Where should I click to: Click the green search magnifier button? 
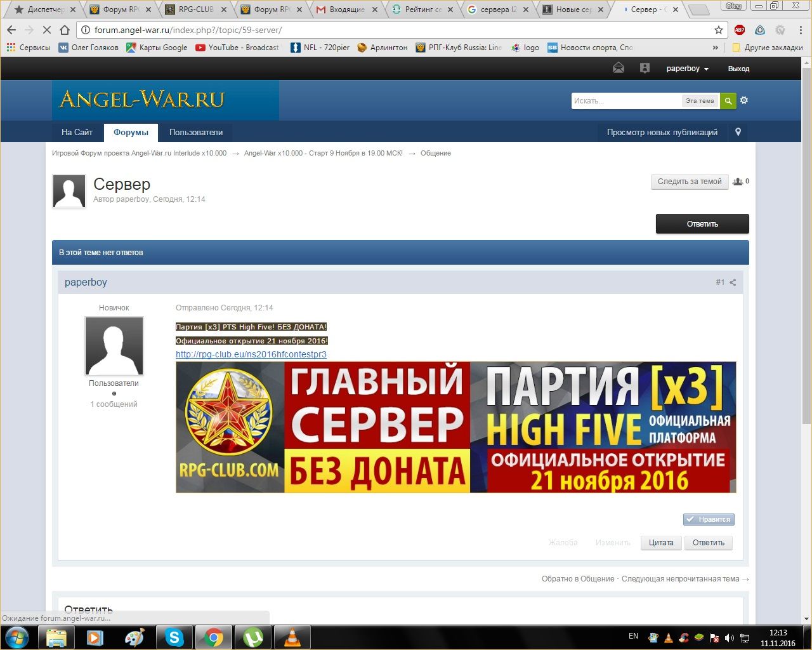728,101
